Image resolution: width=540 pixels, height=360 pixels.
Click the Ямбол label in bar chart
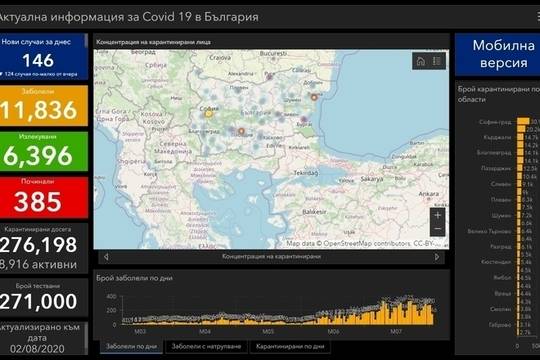(x=502, y=278)
